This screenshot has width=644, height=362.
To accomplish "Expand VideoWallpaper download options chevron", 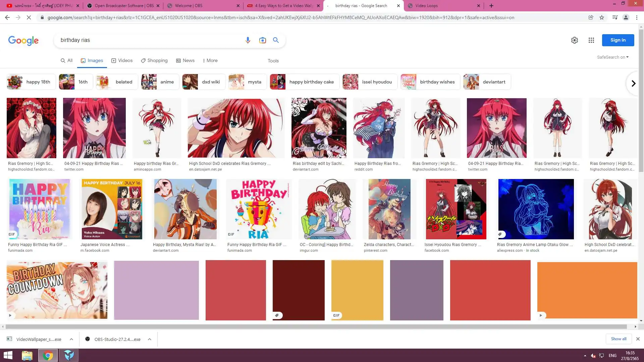I will [71, 339].
